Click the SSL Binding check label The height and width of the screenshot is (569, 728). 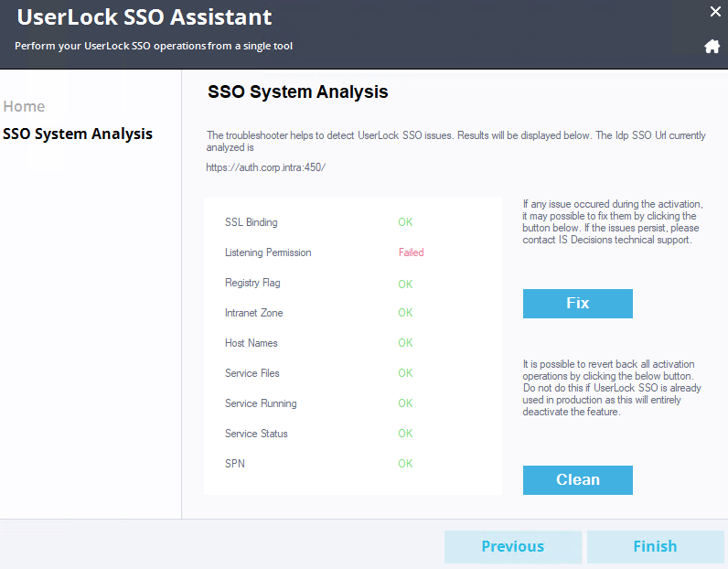(x=251, y=222)
